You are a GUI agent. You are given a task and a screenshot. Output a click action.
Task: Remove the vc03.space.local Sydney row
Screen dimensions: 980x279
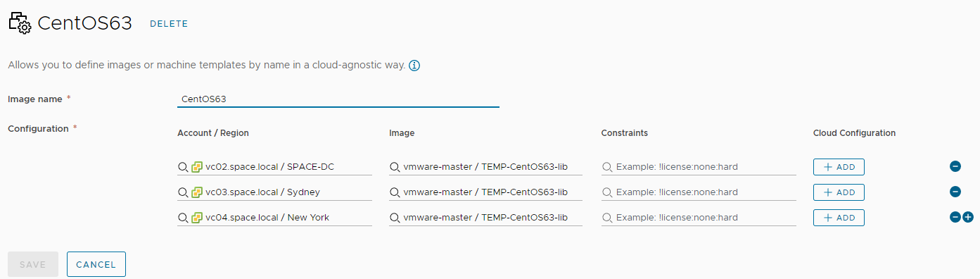(x=955, y=192)
